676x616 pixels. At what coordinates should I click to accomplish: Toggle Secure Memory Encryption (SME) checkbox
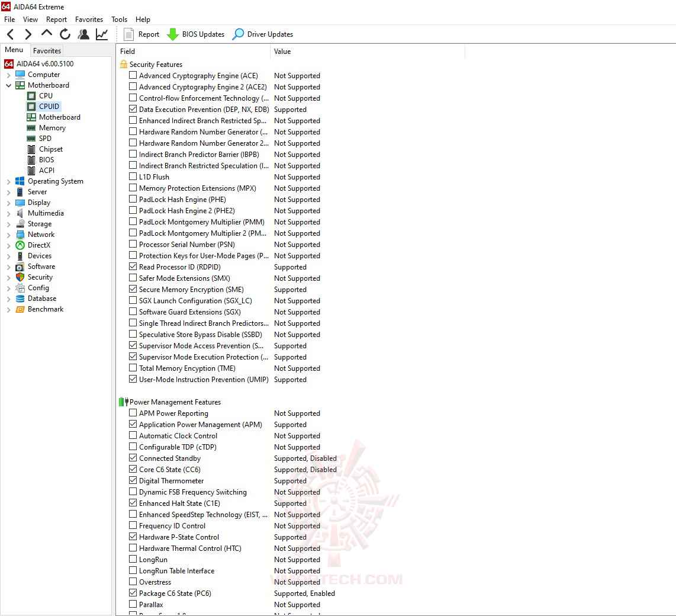click(x=133, y=289)
